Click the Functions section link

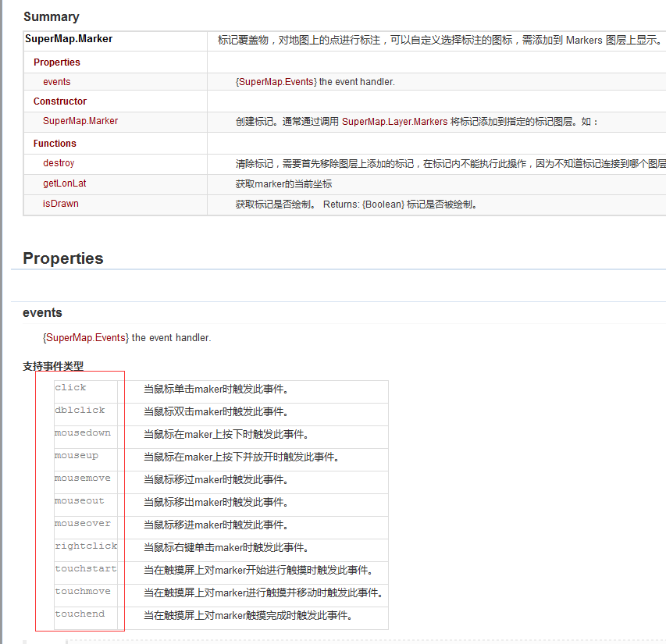[x=55, y=144]
